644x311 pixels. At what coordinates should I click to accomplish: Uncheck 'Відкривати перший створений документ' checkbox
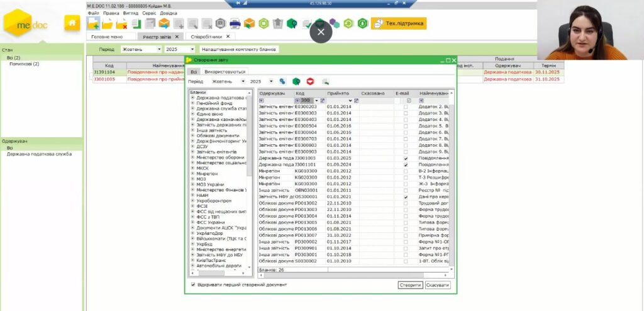pyautogui.click(x=193, y=285)
